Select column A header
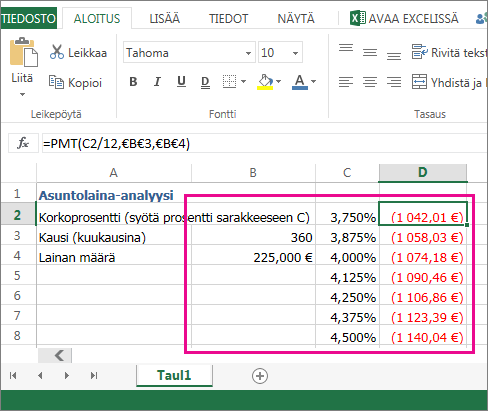Viewport: 488px width, 411px height. click(114, 173)
